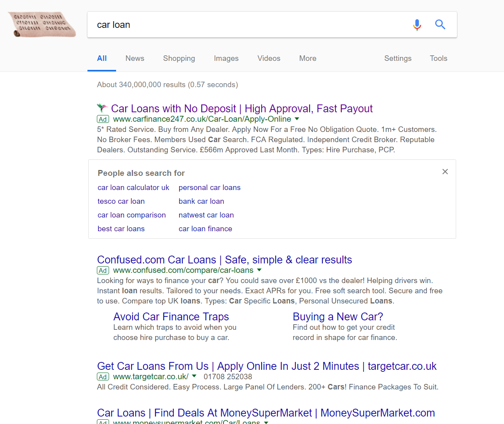
Task: Select the All results tab
Action: (x=102, y=58)
